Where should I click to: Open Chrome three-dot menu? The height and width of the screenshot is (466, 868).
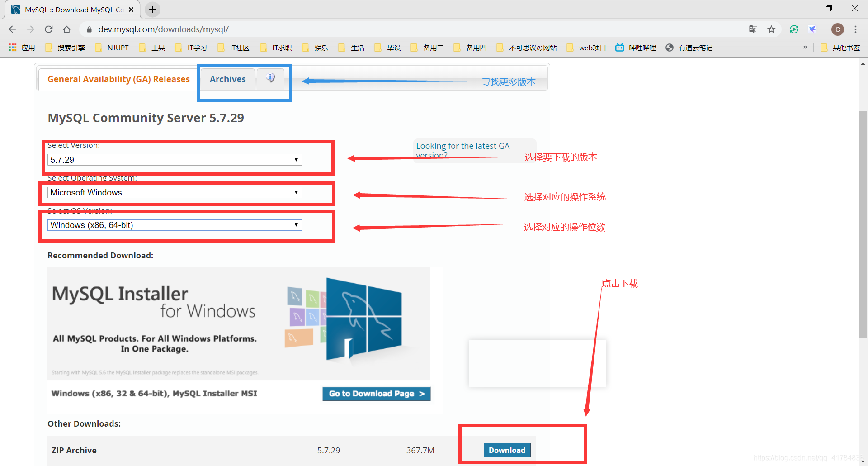pyautogui.click(x=855, y=29)
